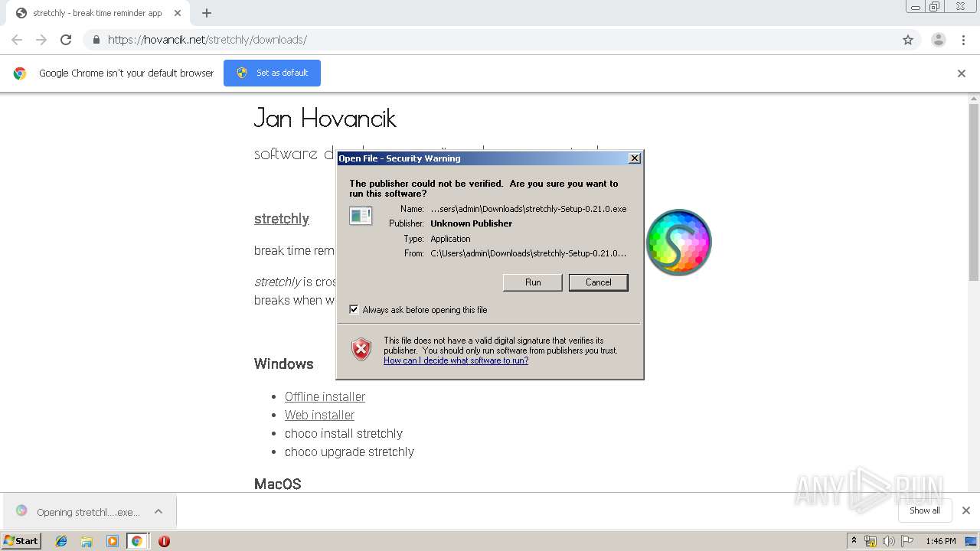Screen dimensions: 980x551
Task: Uncheck Always ask before opening this file
Action: (x=354, y=310)
